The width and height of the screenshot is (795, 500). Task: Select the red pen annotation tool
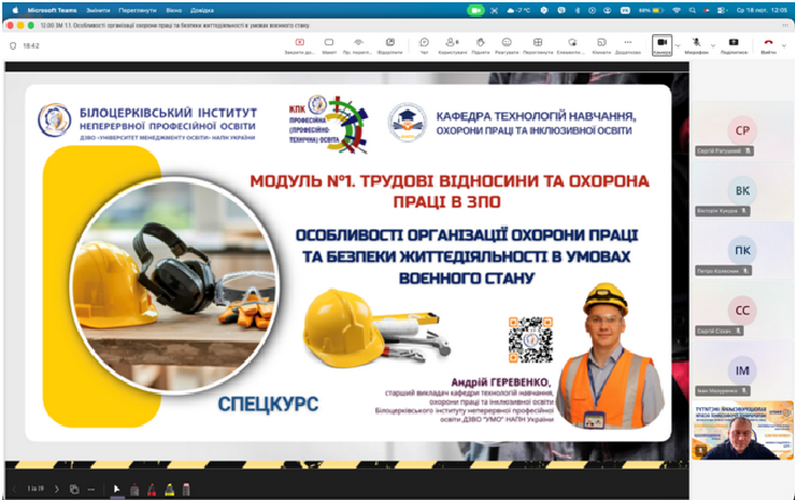[151, 489]
